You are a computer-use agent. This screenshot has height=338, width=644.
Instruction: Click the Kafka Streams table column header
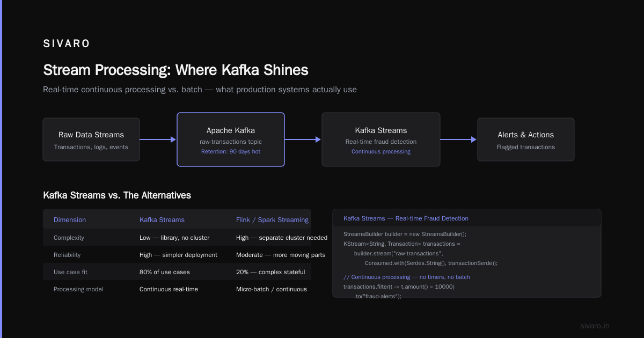[x=162, y=220]
